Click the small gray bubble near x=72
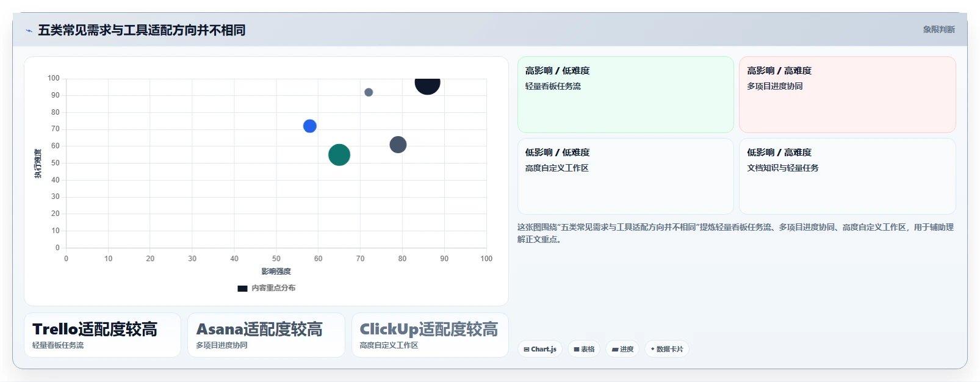The height and width of the screenshot is (382, 980). pyautogui.click(x=369, y=92)
